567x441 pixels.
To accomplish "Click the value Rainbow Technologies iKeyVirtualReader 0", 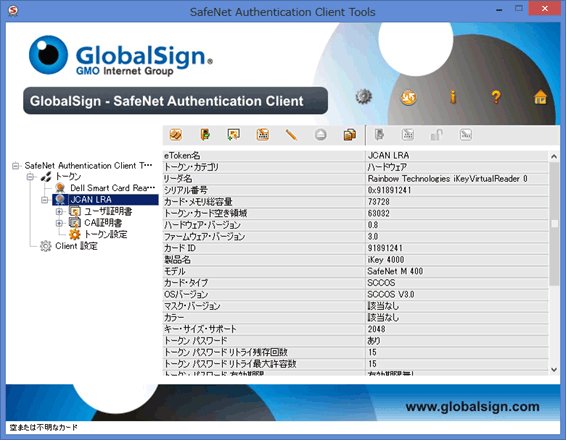I will pos(447,179).
